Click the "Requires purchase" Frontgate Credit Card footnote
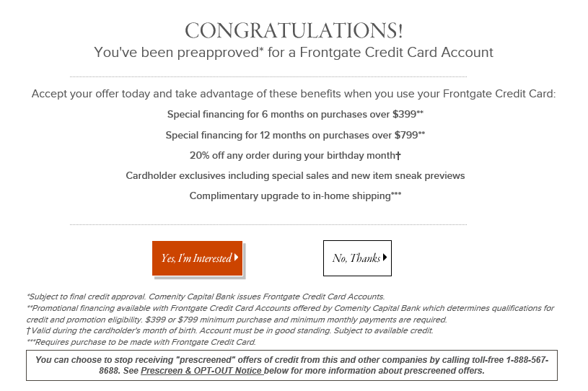588x391 pixels. point(141,342)
